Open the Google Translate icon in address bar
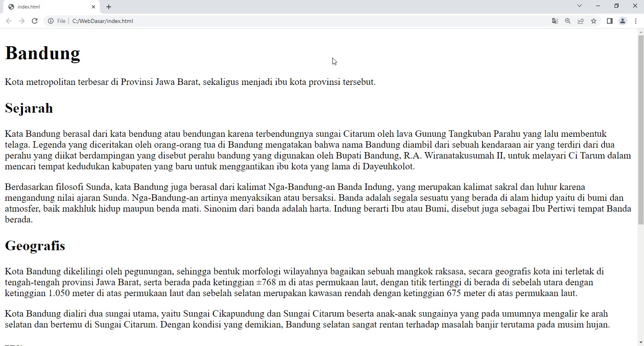 (x=555, y=21)
